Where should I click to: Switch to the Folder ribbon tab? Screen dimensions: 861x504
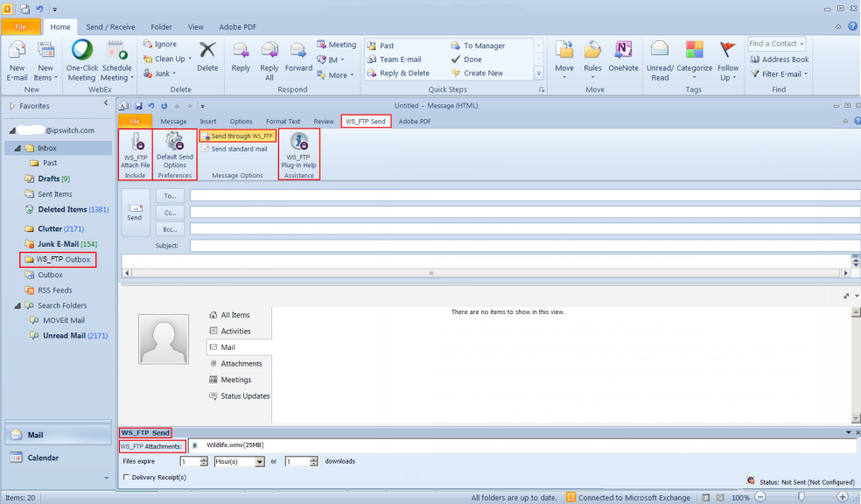pos(161,27)
